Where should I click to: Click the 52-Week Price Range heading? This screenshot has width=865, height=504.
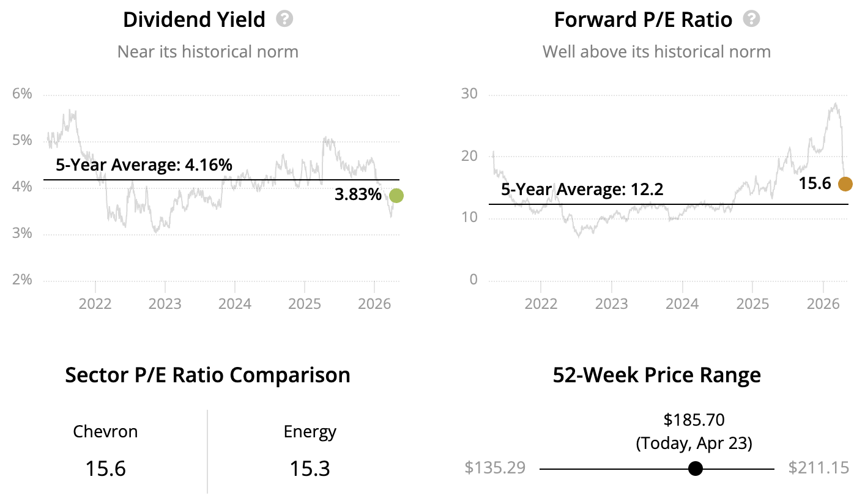656,374
